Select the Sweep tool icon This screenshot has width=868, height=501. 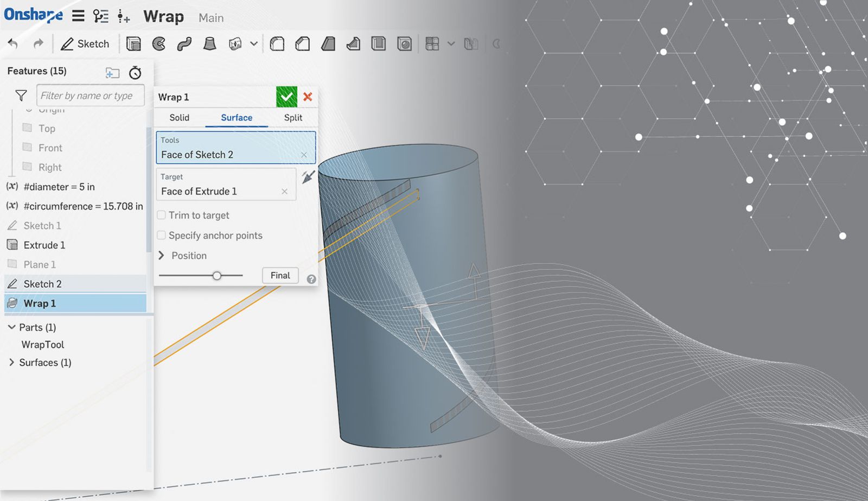point(184,44)
